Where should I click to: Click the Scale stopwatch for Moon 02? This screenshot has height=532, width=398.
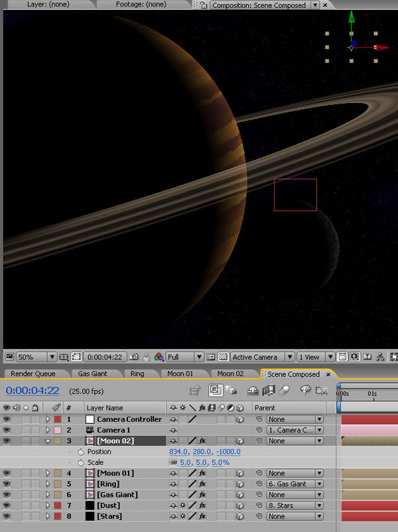tap(80, 462)
